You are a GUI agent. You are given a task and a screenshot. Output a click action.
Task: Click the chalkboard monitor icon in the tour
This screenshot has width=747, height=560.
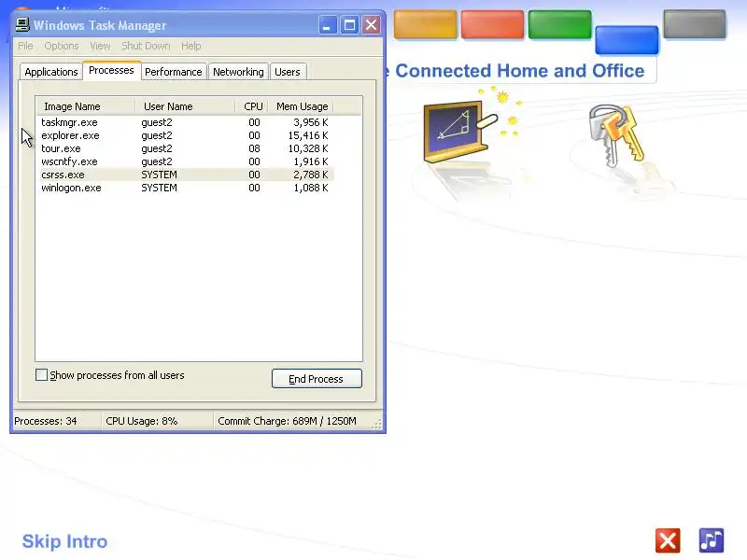tap(459, 131)
